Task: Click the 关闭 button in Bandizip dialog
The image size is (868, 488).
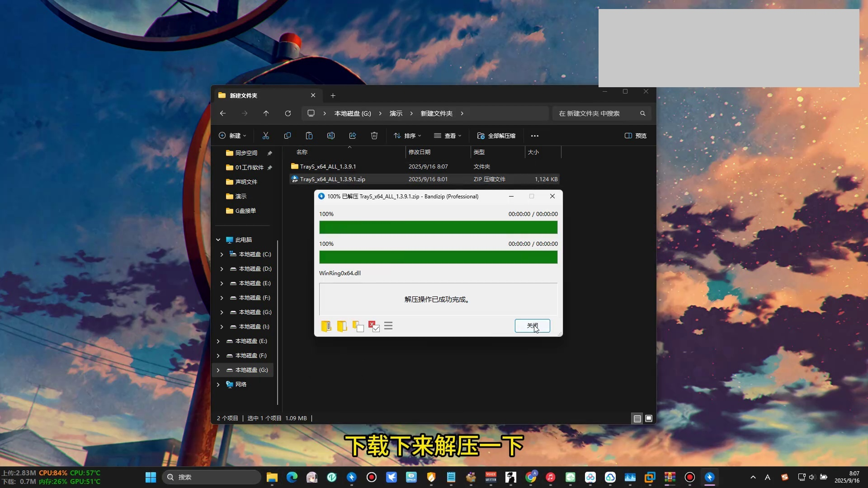Action: point(532,326)
